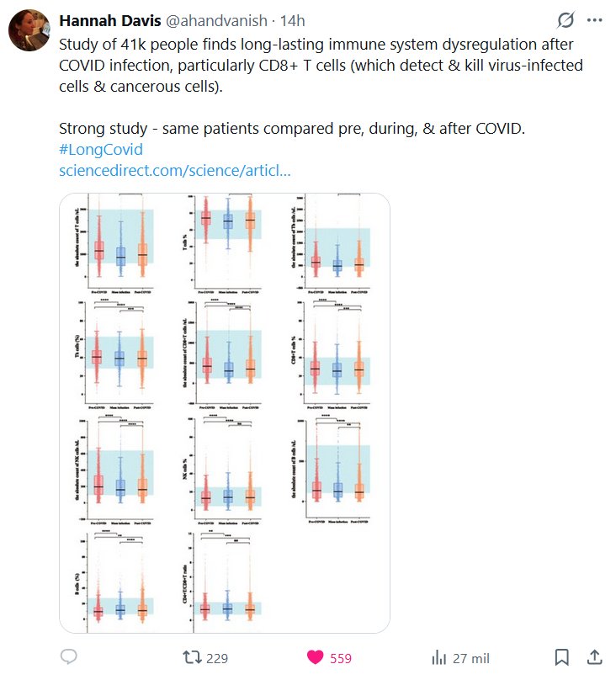Toggle the pink like heart
Screen dimensions: 616x680
pyautogui.click(x=316, y=657)
